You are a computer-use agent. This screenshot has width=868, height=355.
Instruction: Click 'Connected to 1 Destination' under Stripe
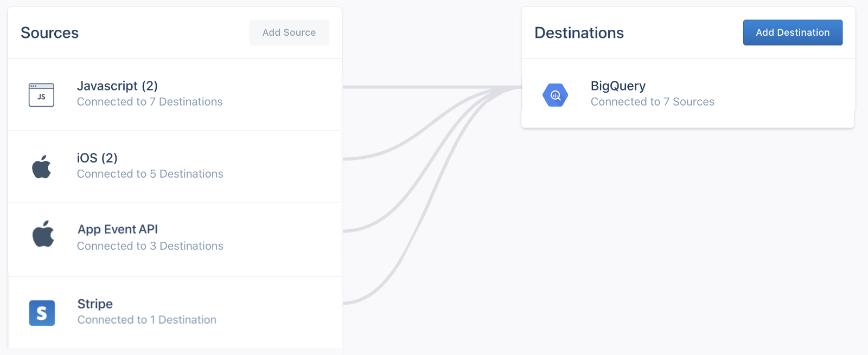click(x=147, y=320)
